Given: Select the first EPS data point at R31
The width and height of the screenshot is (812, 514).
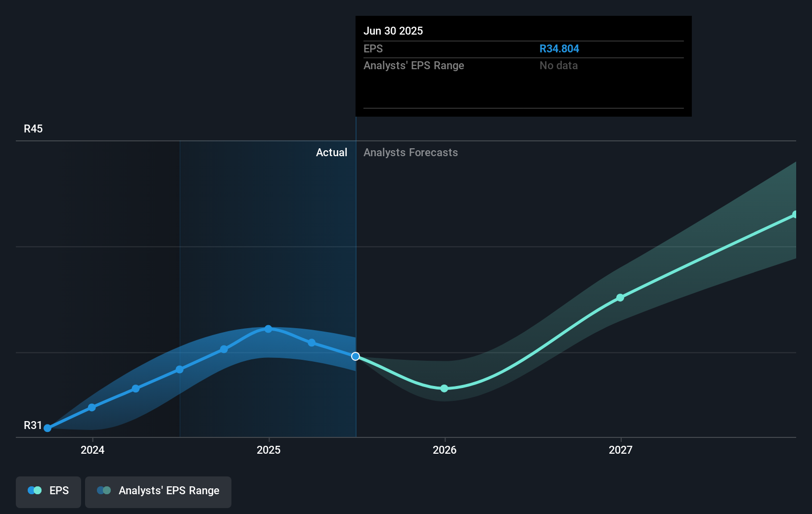Looking at the screenshot, I should coord(46,428).
